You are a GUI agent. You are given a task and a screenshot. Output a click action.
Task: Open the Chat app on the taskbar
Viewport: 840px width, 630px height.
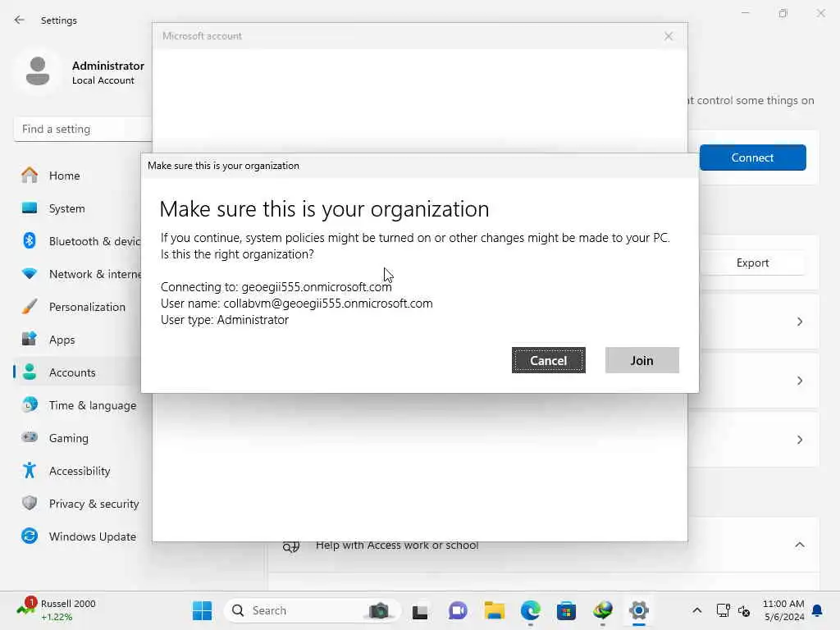[x=458, y=610]
